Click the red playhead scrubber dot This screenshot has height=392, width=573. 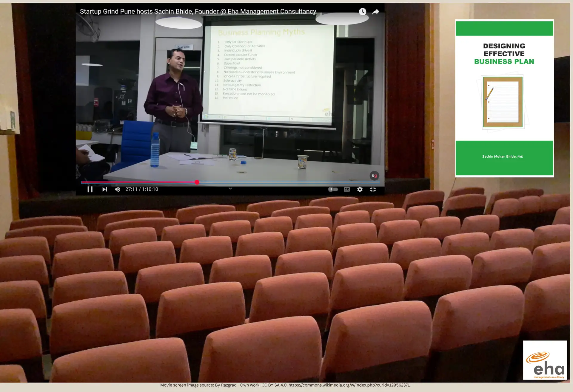[197, 182]
